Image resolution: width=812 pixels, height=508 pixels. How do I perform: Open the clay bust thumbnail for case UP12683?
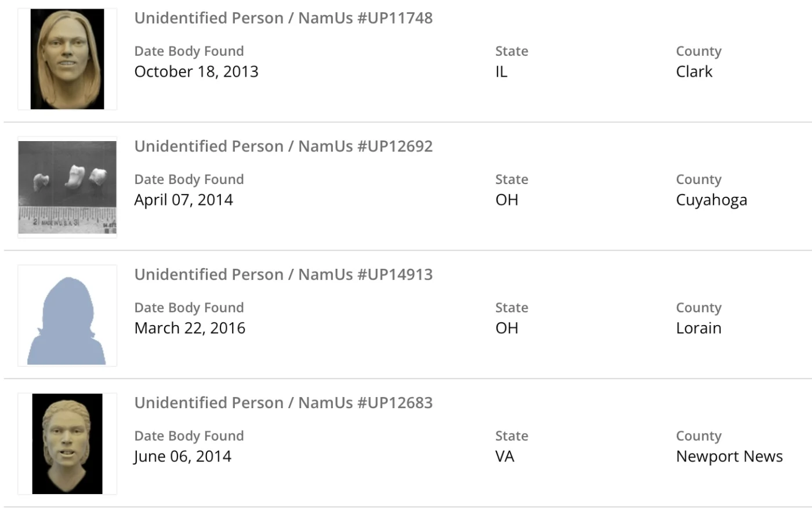pos(67,444)
